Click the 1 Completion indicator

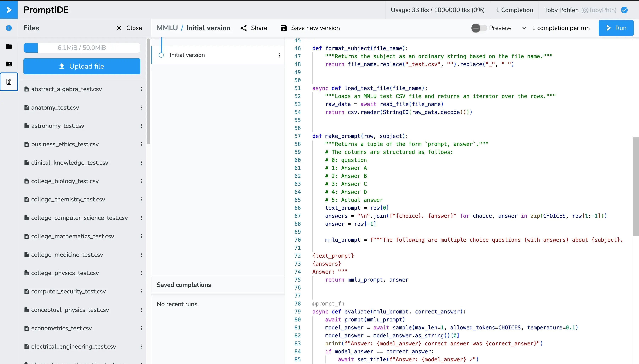tap(514, 10)
